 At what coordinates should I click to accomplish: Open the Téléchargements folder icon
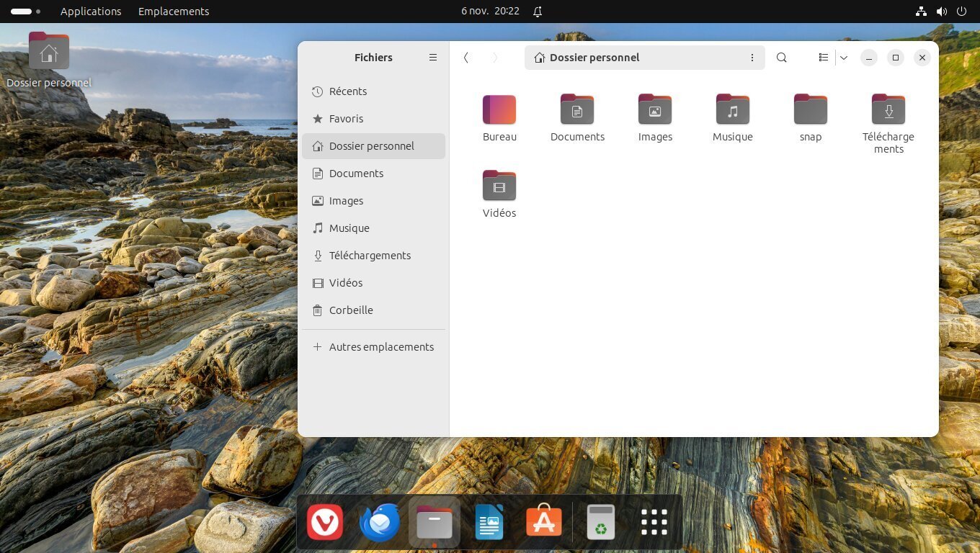tap(888, 110)
